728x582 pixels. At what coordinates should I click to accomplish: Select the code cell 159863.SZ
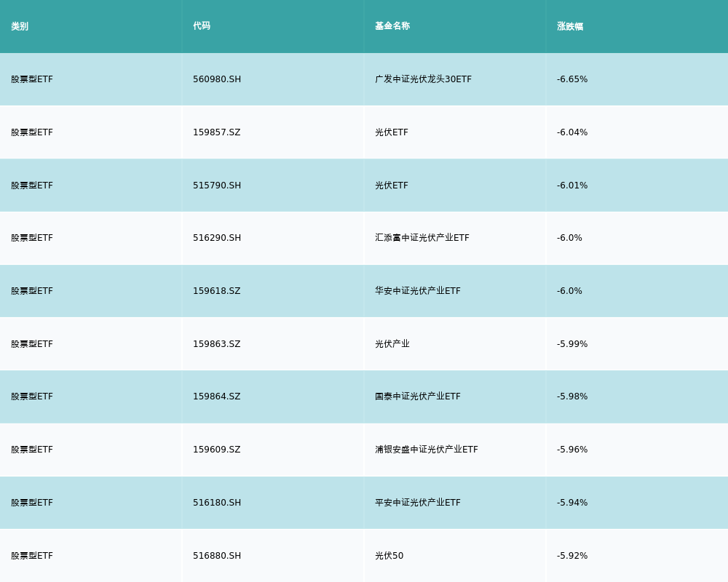tap(216, 344)
